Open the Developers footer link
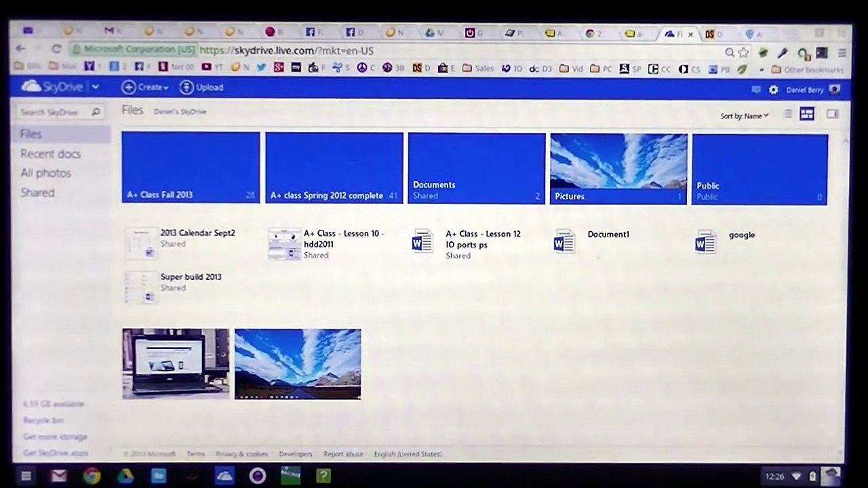 [x=296, y=454]
